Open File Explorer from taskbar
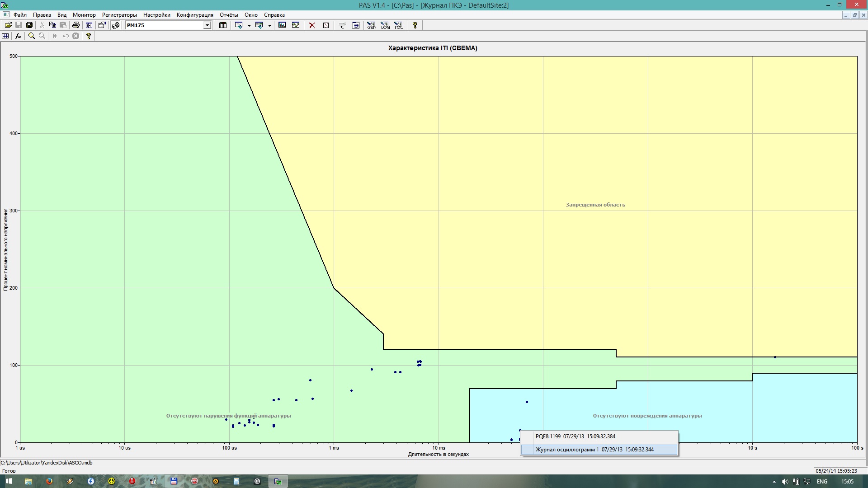The width and height of the screenshot is (868, 488). pos(28,481)
